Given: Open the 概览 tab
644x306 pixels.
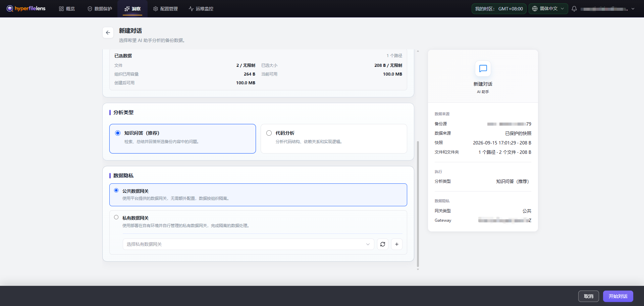Looking at the screenshot, I should (x=67, y=9).
